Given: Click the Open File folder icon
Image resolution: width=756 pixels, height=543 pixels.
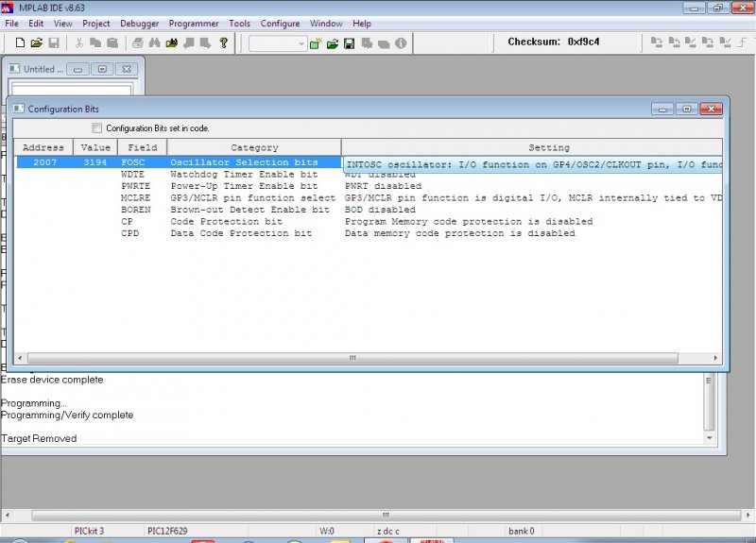Looking at the screenshot, I should pyautogui.click(x=37, y=42).
